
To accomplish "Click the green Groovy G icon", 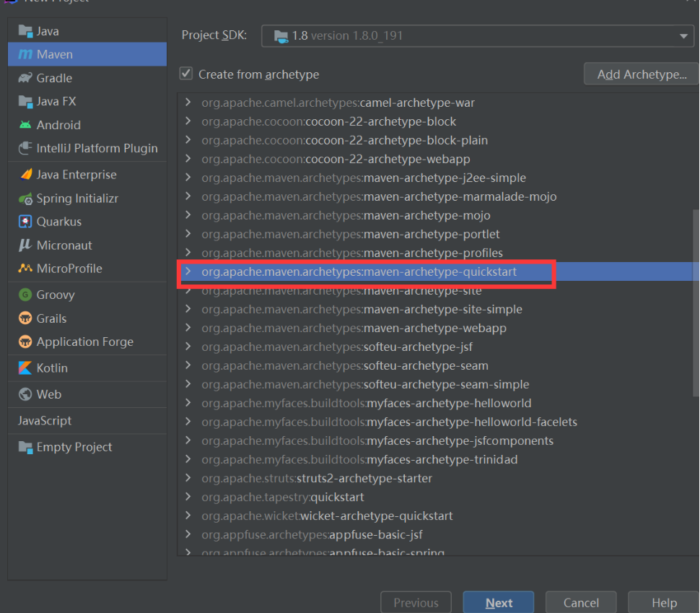I will click(25, 295).
